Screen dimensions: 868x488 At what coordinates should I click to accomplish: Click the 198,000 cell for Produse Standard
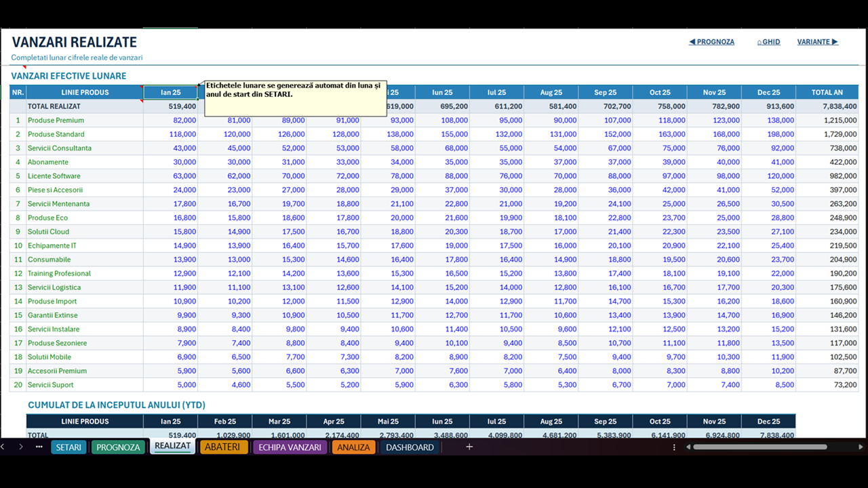click(x=768, y=134)
